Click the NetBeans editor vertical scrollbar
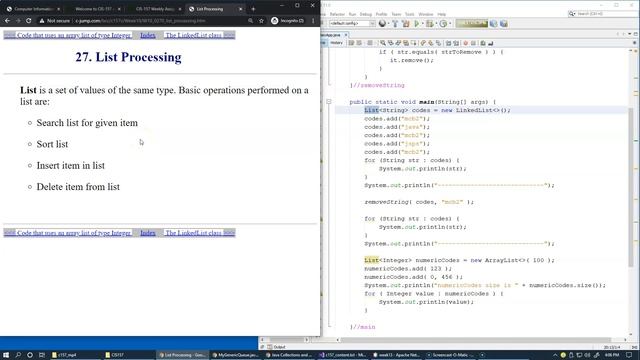640x360 pixels. 630,188
